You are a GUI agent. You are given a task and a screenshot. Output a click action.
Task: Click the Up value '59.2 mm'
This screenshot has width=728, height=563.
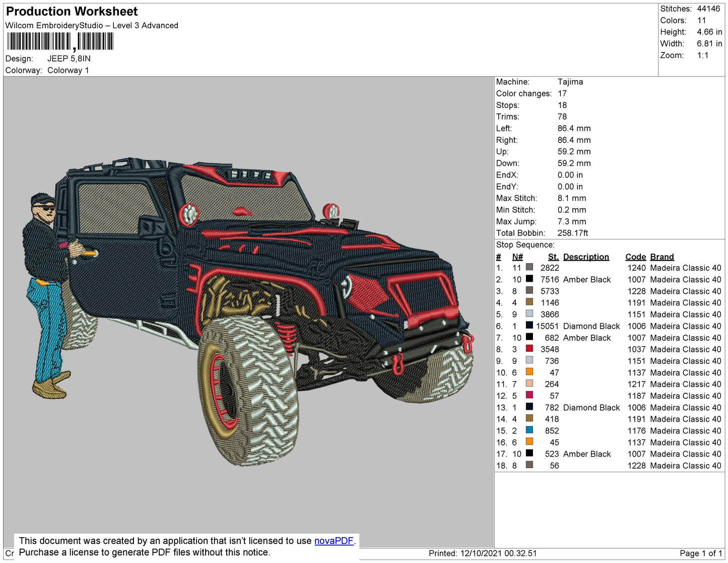click(x=574, y=151)
